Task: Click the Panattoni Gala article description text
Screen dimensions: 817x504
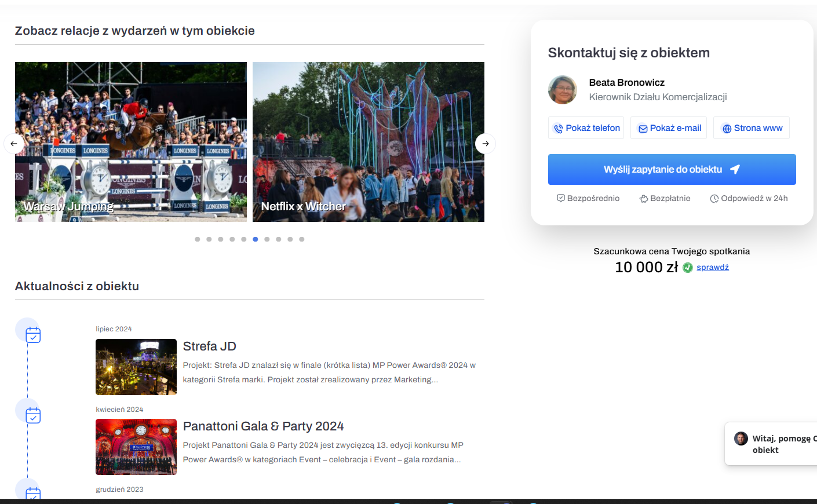Action: click(323, 452)
